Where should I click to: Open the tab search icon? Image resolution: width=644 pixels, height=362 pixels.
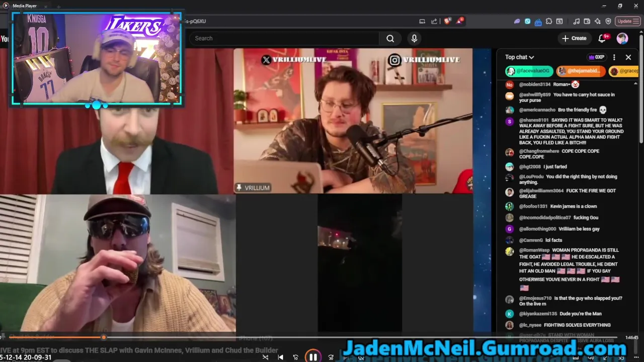(x=559, y=21)
